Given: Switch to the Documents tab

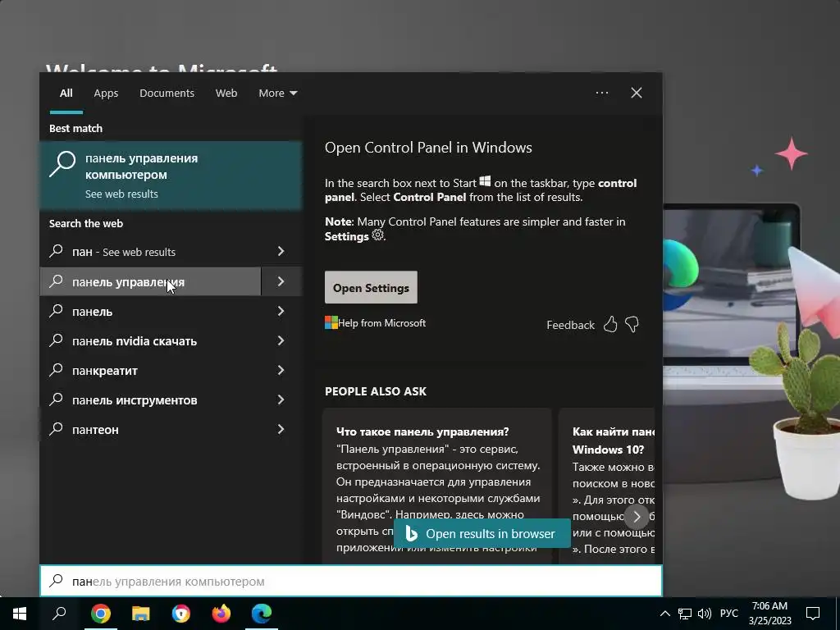Looking at the screenshot, I should click(x=167, y=94).
